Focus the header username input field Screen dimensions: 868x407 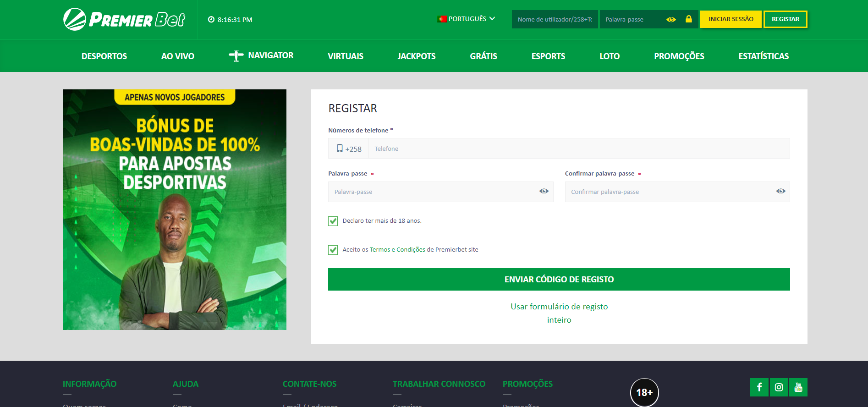click(555, 19)
